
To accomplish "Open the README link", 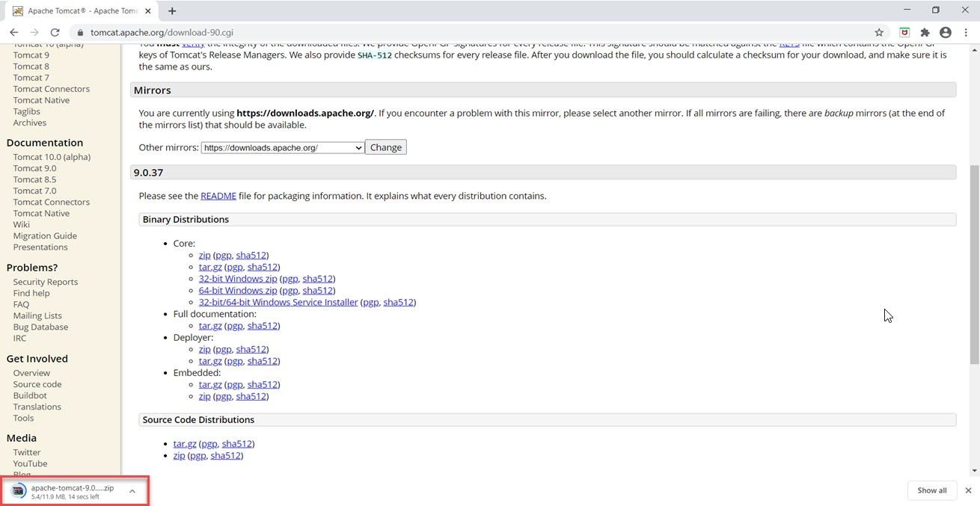I will [x=218, y=196].
